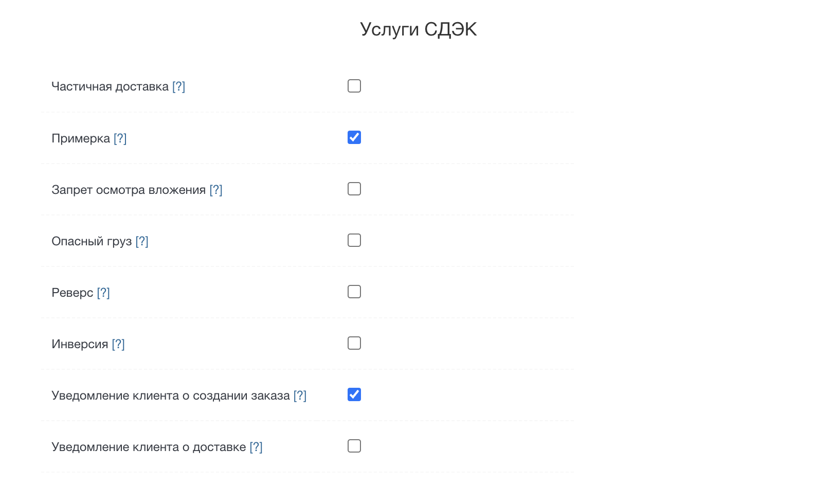
Task: Disable the Примерка checkbox
Action: point(354,137)
